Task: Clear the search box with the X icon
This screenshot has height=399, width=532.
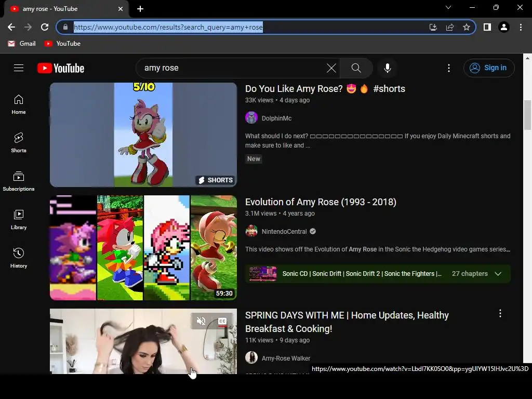Action: [331, 68]
